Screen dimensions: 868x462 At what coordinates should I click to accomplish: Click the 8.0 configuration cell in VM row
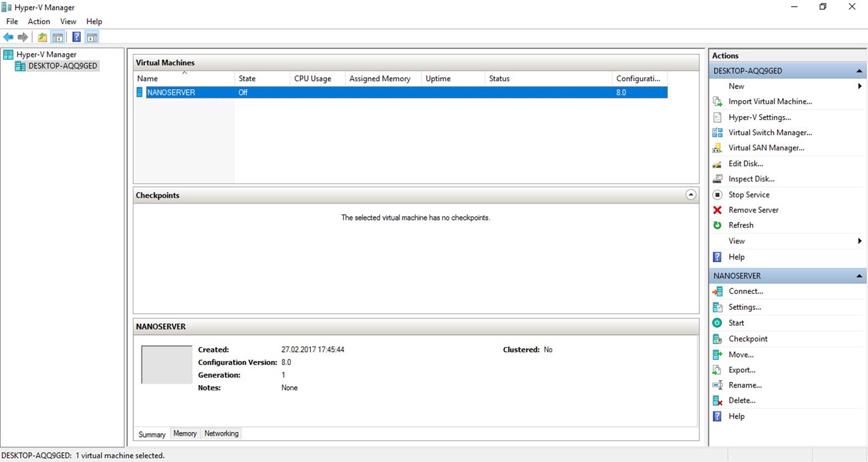[x=621, y=93]
